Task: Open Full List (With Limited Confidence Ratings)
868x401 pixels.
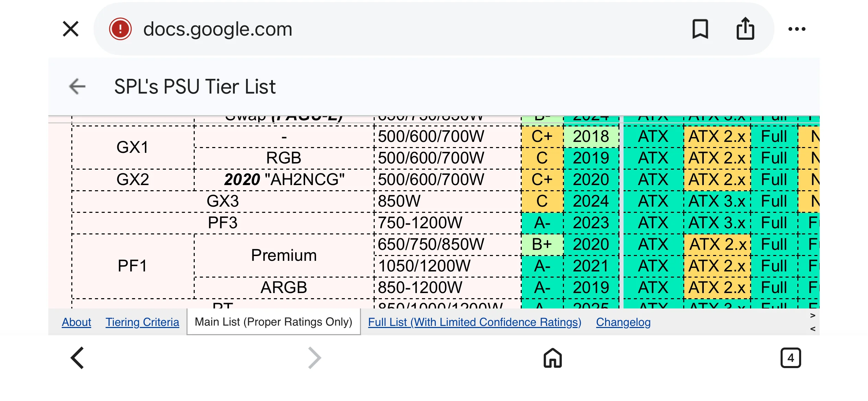Action: click(x=475, y=322)
